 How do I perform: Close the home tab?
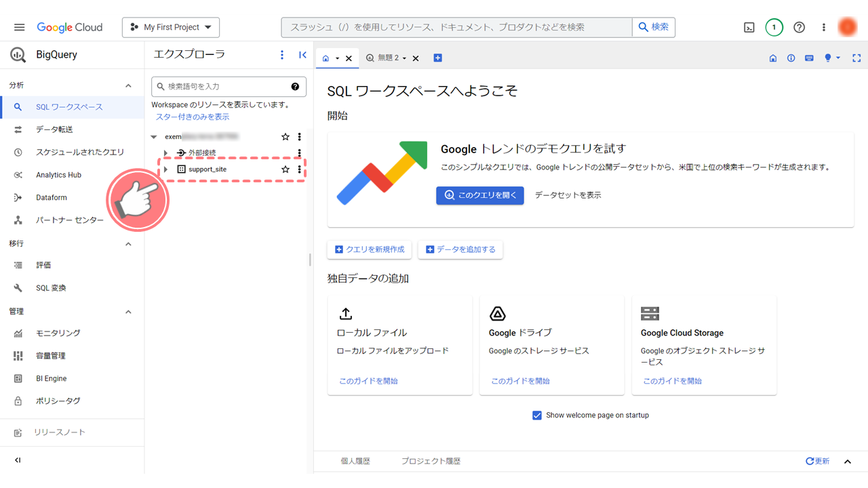(x=349, y=58)
